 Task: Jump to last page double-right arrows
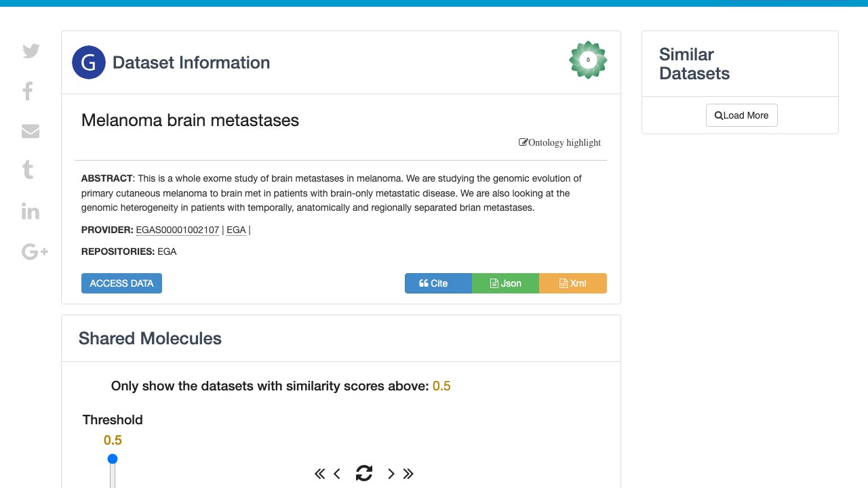coord(408,474)
